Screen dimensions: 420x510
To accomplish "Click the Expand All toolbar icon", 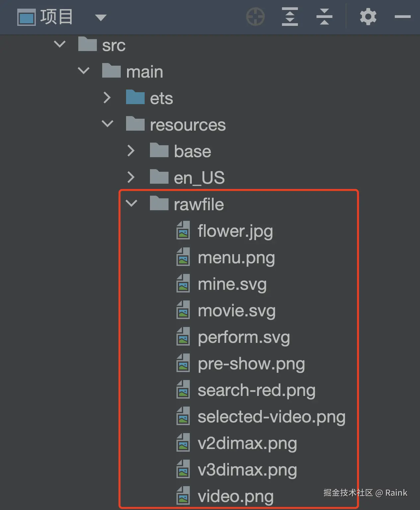I will click(x=290, y=17).
